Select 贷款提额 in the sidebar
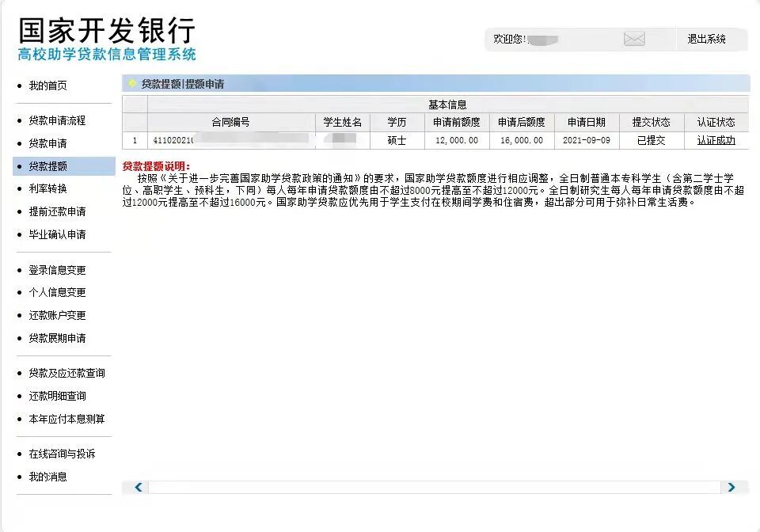Viewport: 760px width, 532px height. [x=47, y=166]
